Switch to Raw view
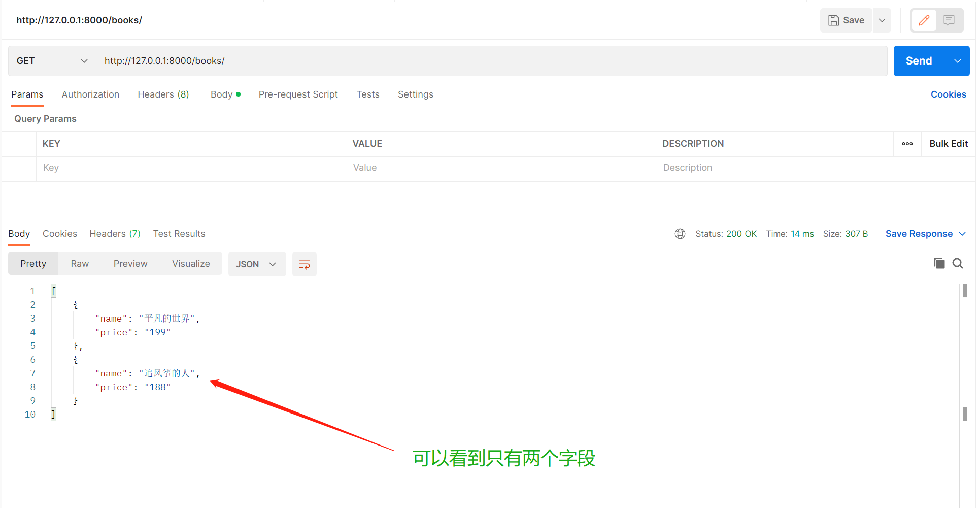Image resolution: width=980 pixels, height=508 pixels. 80,264
